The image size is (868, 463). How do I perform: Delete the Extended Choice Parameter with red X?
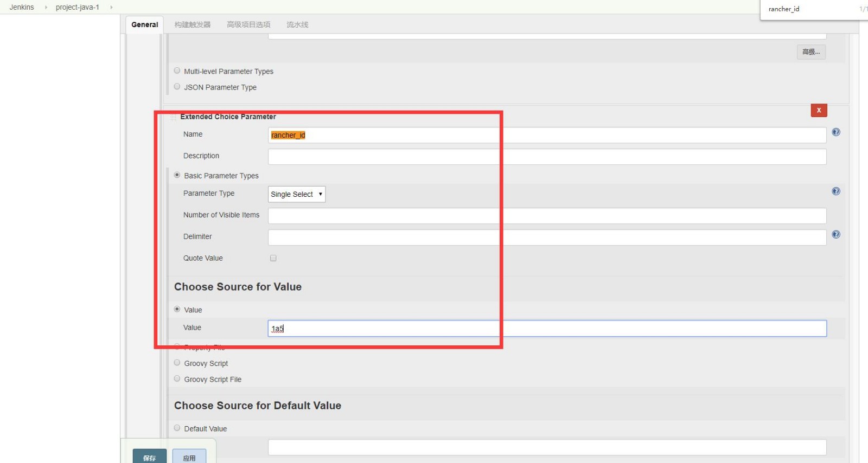click(x=819, y=111)
